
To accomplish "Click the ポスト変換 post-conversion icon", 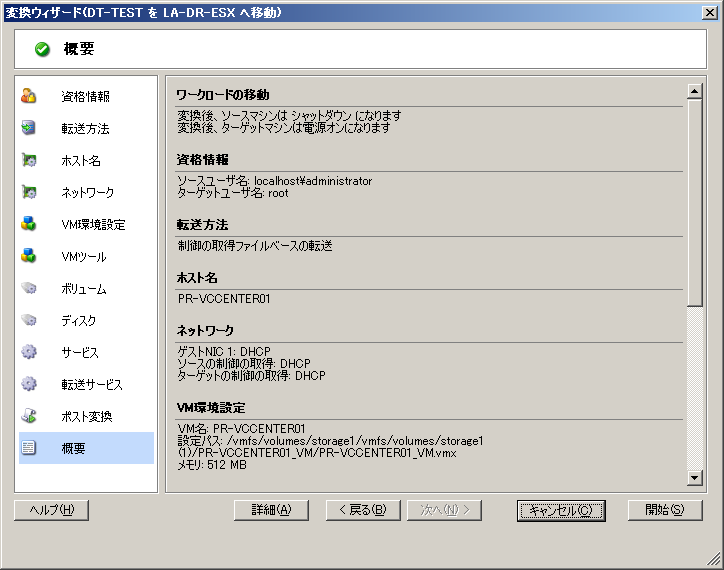I will 29,416.
